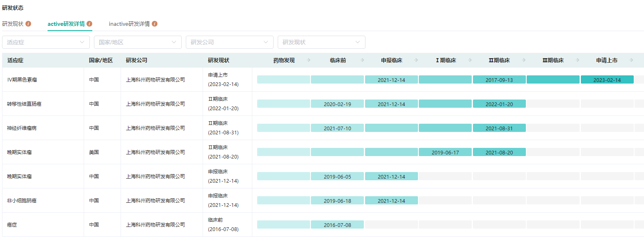Expand the 研发公司 filter dropdown
644x238 pixels.
pyautogui.click(x=230, y=42)
